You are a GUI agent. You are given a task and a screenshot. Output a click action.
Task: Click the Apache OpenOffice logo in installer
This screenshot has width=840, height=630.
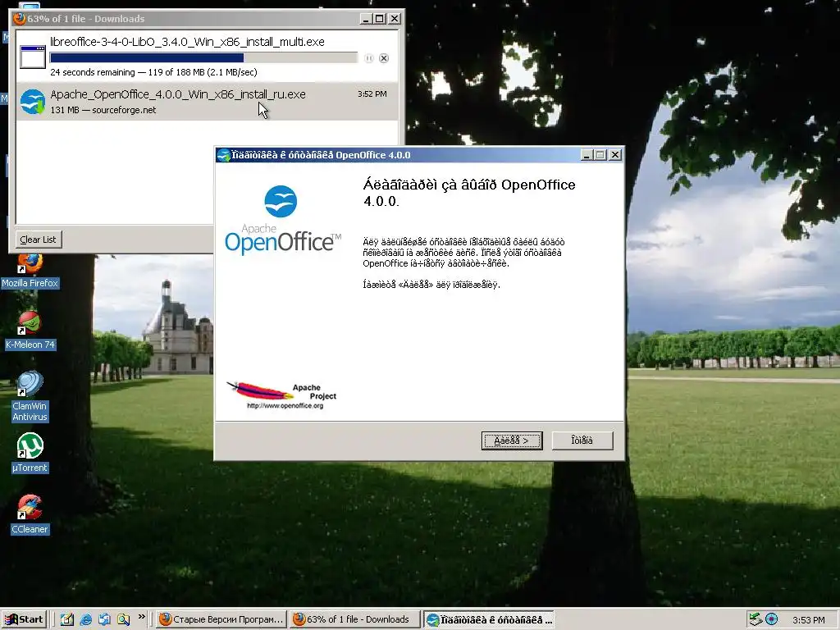[x=282, y=220]
